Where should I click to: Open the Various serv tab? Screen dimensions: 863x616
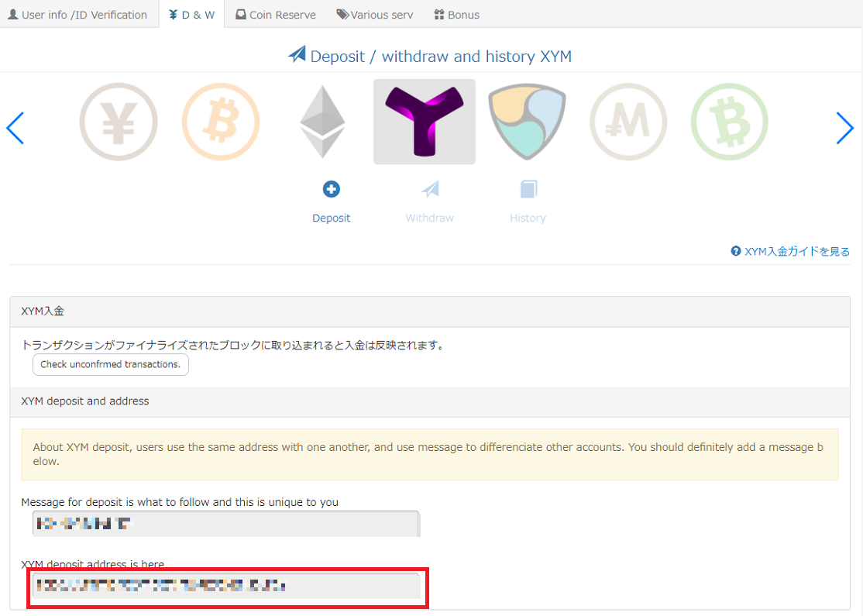375,14
